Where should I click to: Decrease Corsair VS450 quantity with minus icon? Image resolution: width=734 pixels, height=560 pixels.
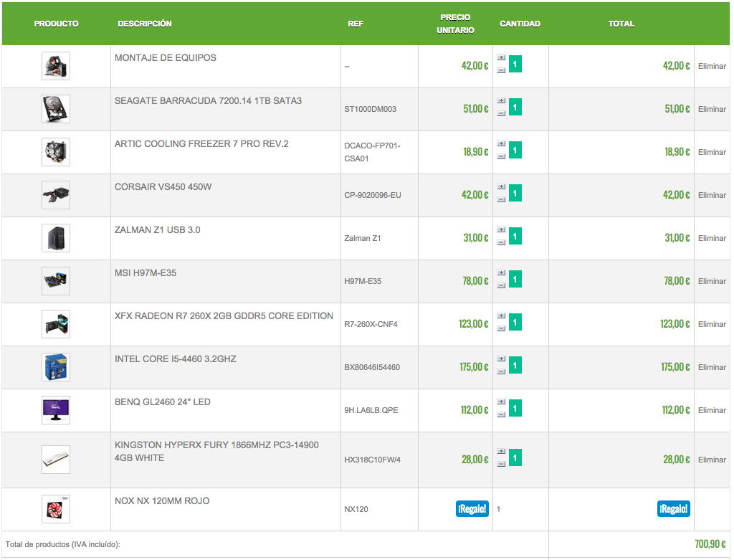click(501, 199)
